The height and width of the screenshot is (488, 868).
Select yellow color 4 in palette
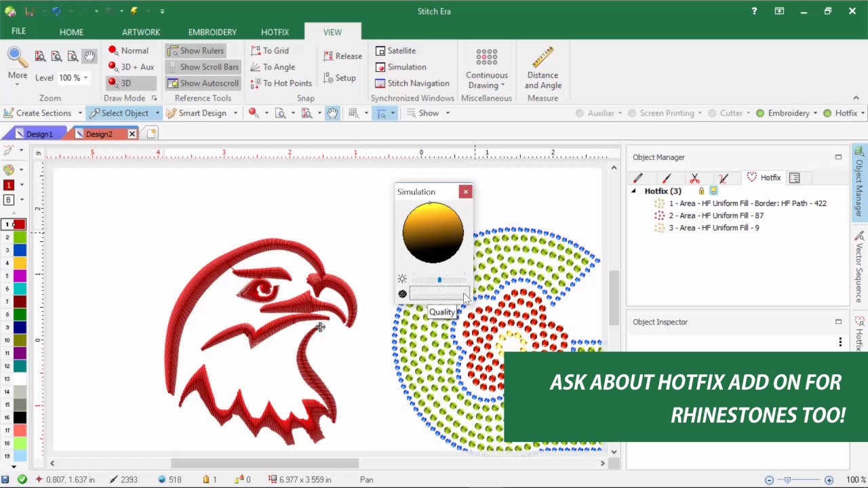point(20,263)
